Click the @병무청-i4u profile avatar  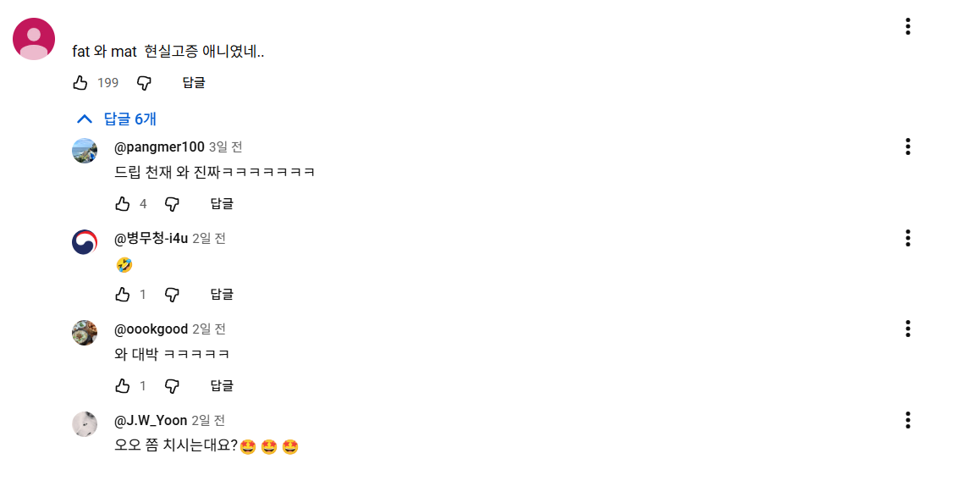[85, 242]
